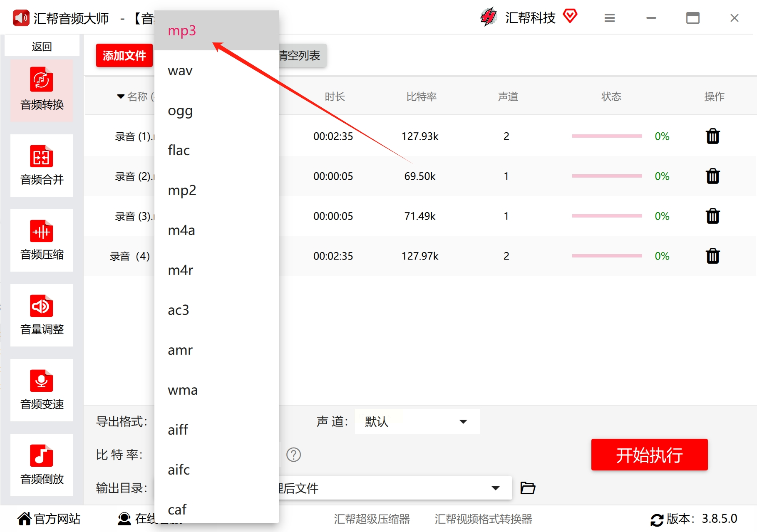
Task: Click the red diamond VIP icon
Action: 570,16
